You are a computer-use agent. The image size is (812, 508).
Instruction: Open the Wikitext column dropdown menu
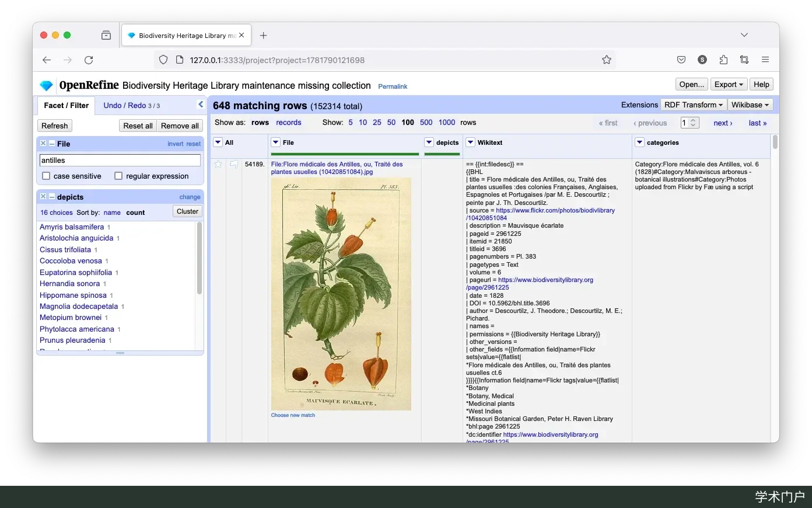click(x=471, y=142)
